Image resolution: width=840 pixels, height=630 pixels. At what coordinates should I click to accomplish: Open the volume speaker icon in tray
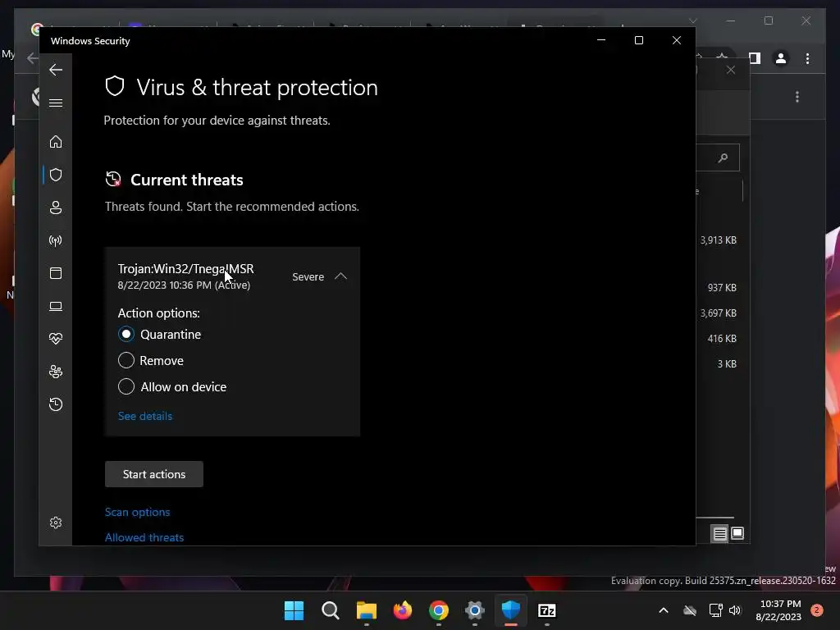(x=735, y=610)
